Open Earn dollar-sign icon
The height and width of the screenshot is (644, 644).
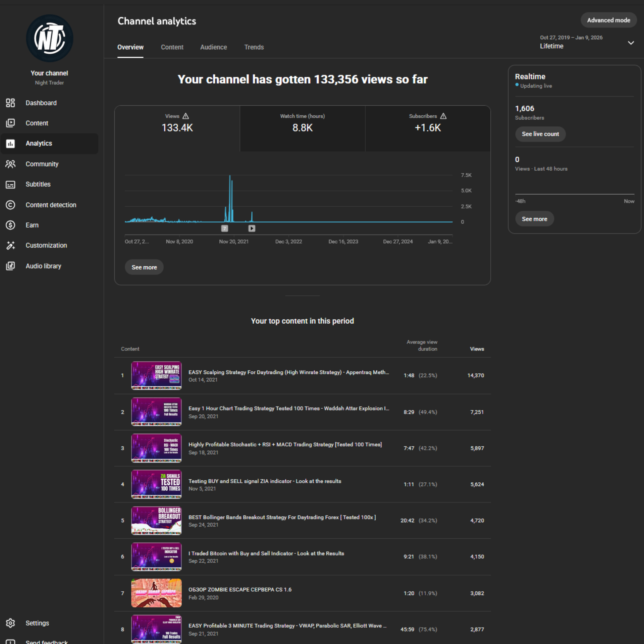pyautogui.click(x=10, y=225)
